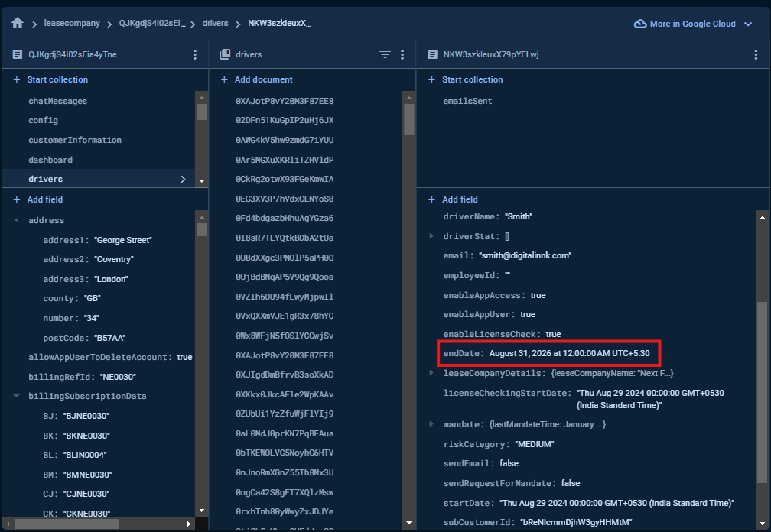Open the config collection
Screen dimensions: 771x532
click(44, 120)
